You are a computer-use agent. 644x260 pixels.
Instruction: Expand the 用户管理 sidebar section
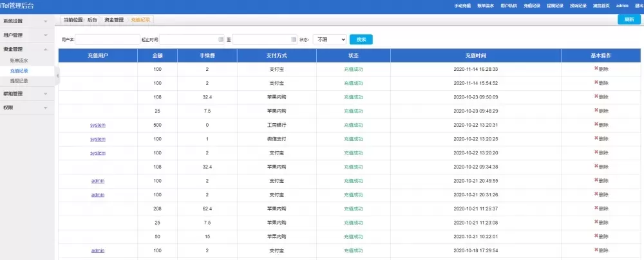click(x=27, y=35)
